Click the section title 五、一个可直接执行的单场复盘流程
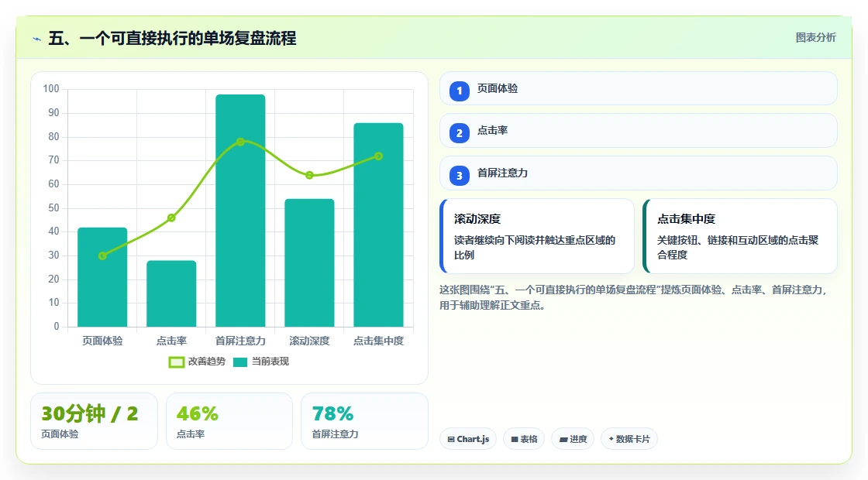The height and width of the screenshot is (480, 868). [x=172, y=39]
